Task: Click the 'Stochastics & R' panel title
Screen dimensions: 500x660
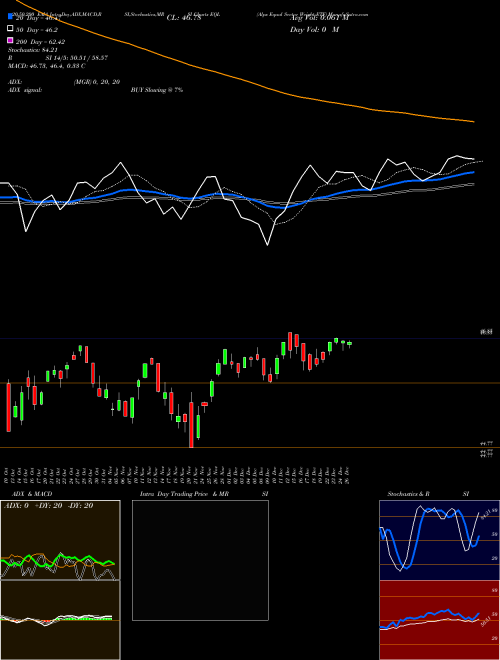Action: [409, 494]
